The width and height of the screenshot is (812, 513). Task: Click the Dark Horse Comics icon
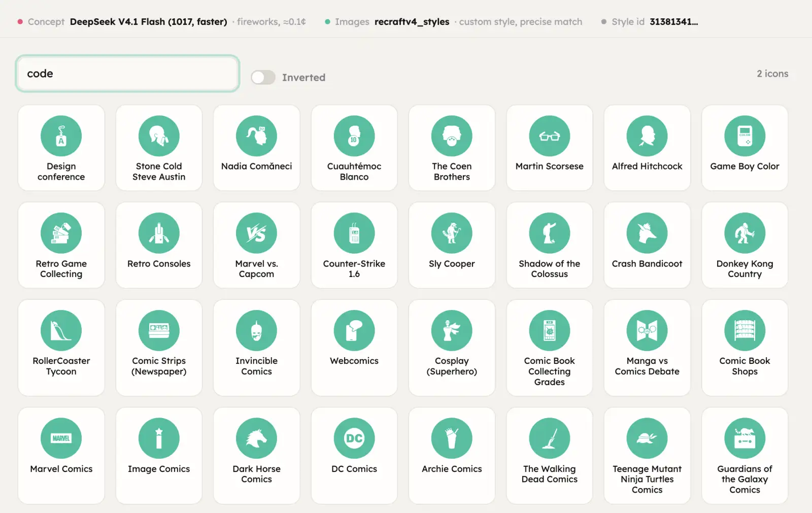(256, 438)
